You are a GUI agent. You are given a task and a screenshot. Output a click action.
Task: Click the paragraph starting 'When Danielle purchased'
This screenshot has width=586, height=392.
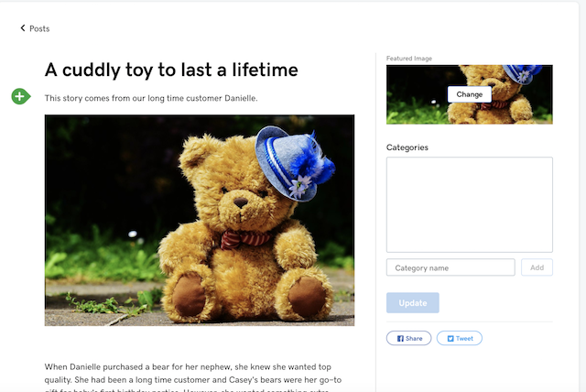click(x=193, y=377)
